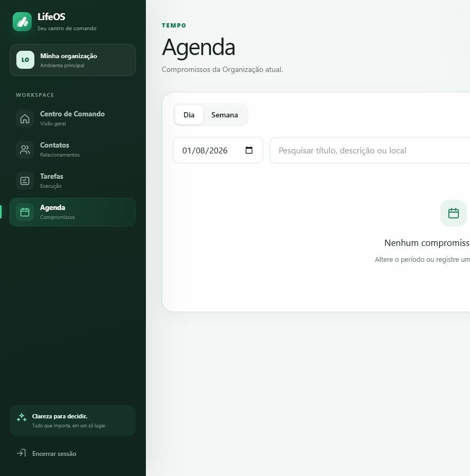The width and height of the screenshot is (470, 476).
Task: Open Tarefas in the sidebar
Action: (72, 181)
